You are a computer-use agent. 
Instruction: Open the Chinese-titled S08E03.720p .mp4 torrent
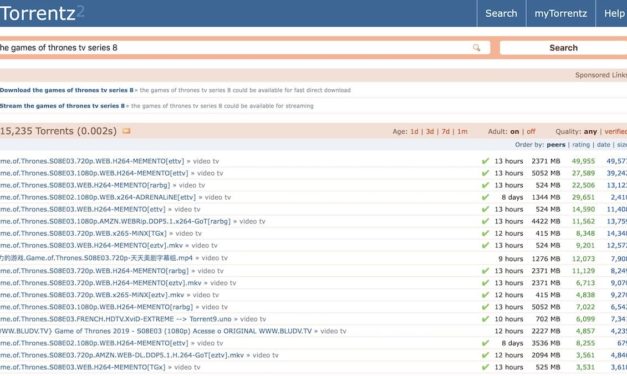[96, 258]
